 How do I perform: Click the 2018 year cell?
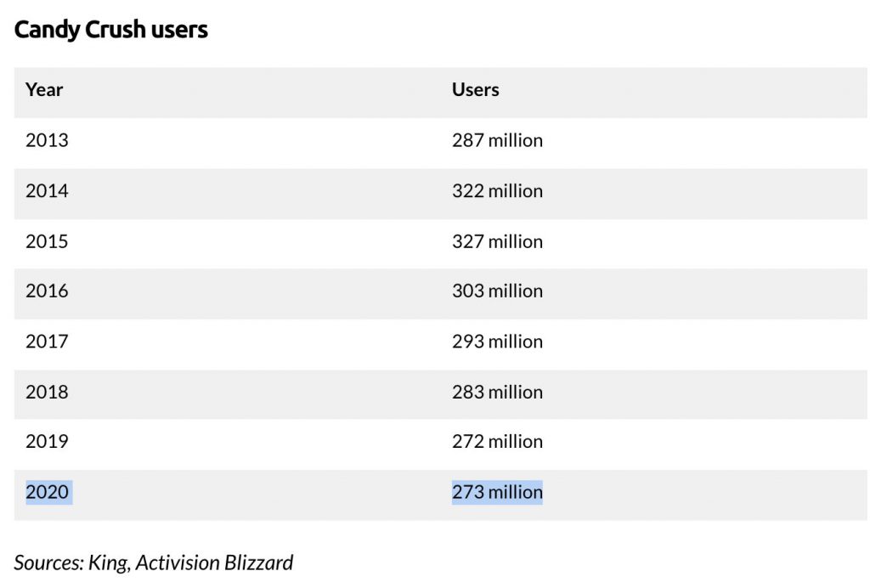tap(48, 392)
